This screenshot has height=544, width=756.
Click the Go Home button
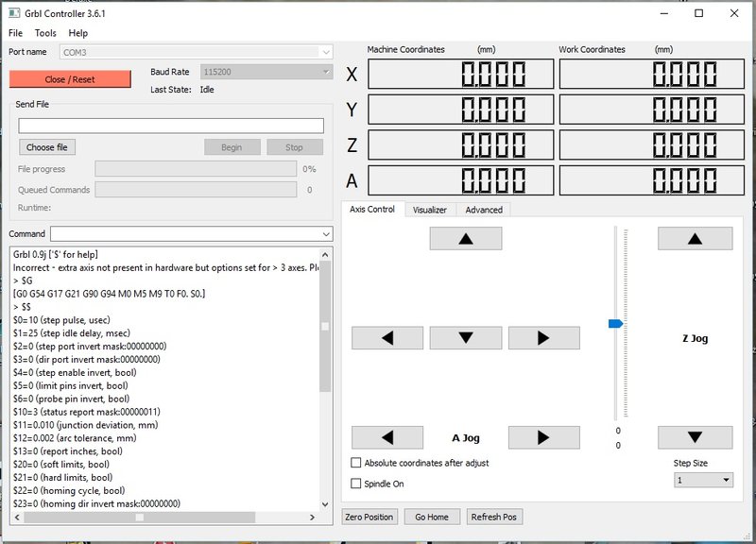pos(432,517)
